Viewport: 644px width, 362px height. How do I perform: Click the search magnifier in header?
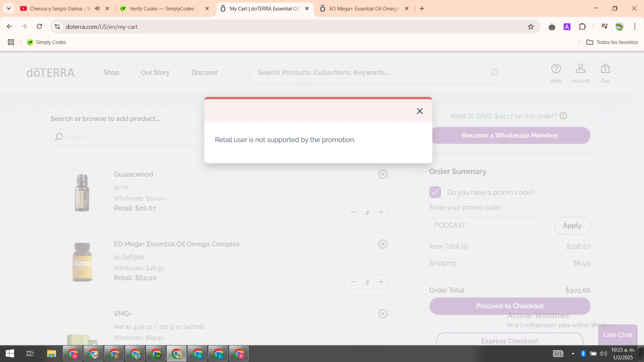coord(495,72)
